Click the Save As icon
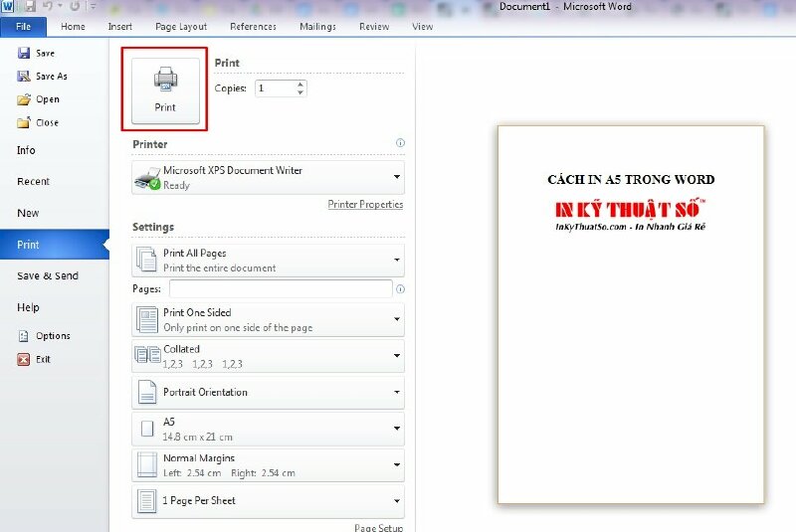Image resolution: width=796 pixels, height=532 pixels. click(24, 77)
